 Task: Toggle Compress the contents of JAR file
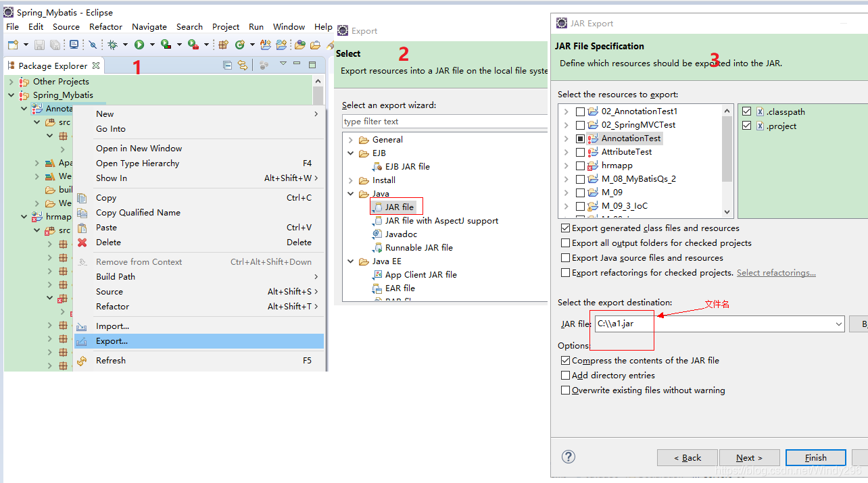click(x=565, y=361)
